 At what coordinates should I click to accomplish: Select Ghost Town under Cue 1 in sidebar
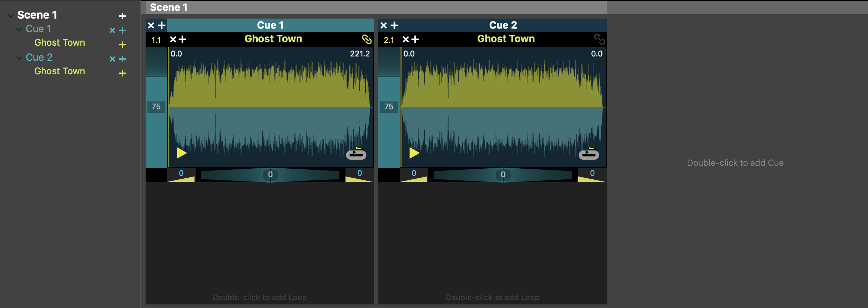click(x=60, y=43)
